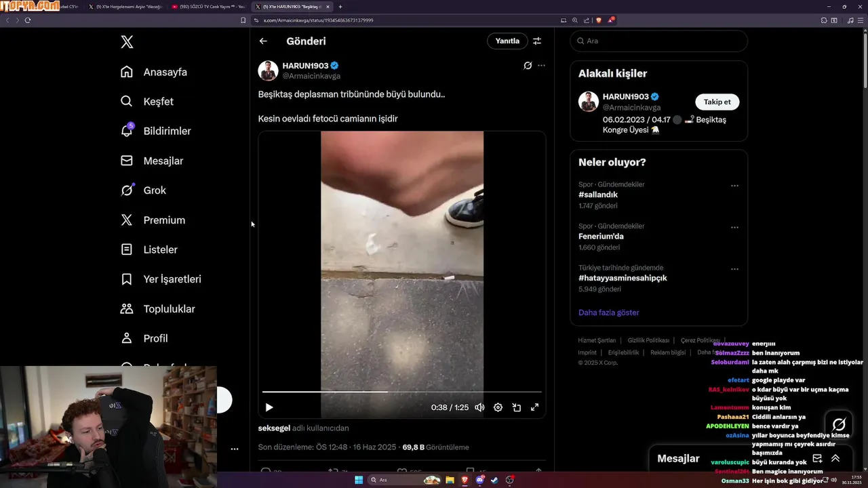This screenshot has height=488, width=868.
Task: Open more options for Fenerium'da trend
Action: coord(734,228)
